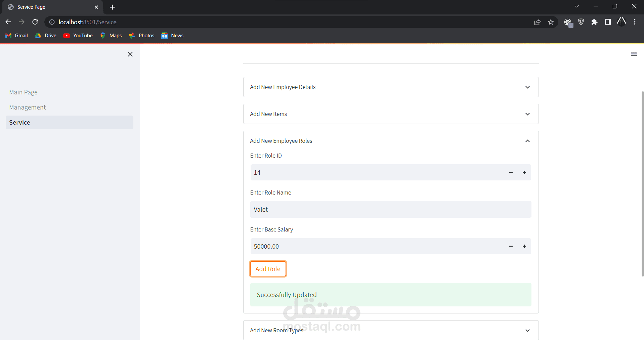Screen dimensions: 644x340
Task: Open Maps bookmark
Action: (x=111, y=36)
